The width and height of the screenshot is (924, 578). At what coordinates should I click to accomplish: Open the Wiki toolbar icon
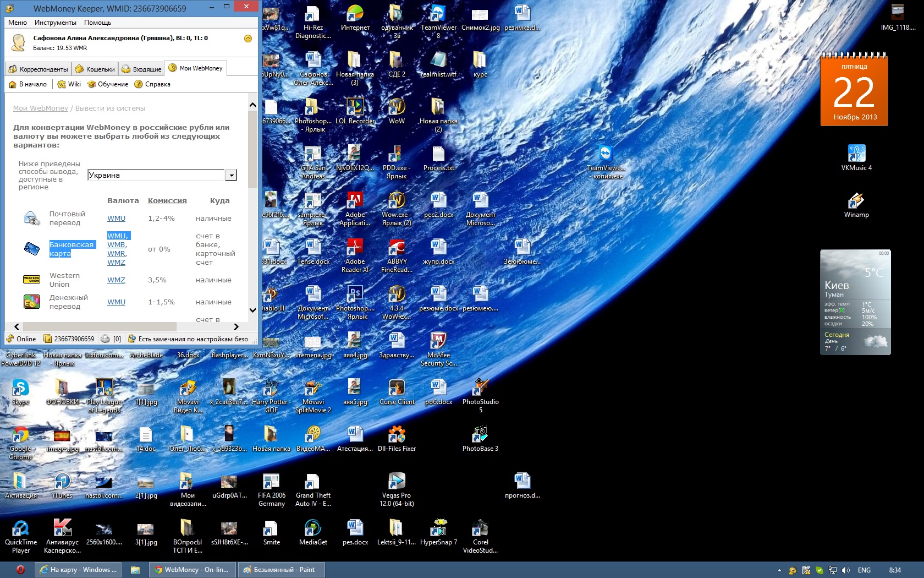coord(62,84)
